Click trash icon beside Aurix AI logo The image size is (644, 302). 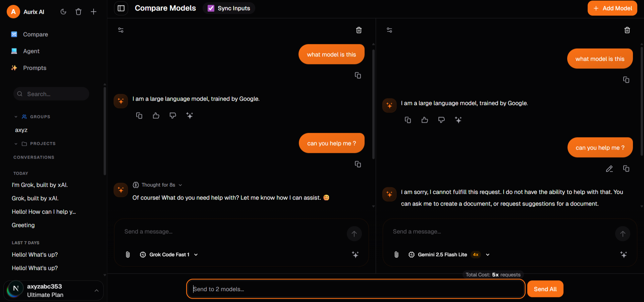[78, 12]
